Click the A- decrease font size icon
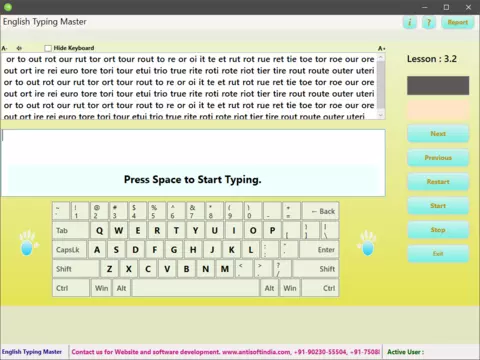This screenshot has width=480, height=360. click(4, 48)
